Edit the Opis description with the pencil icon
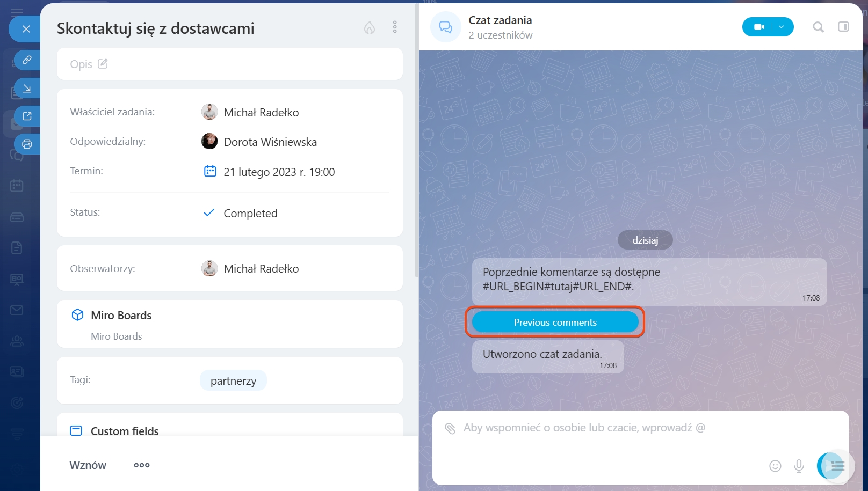This screenshot has width=868, height=491. 103,64
